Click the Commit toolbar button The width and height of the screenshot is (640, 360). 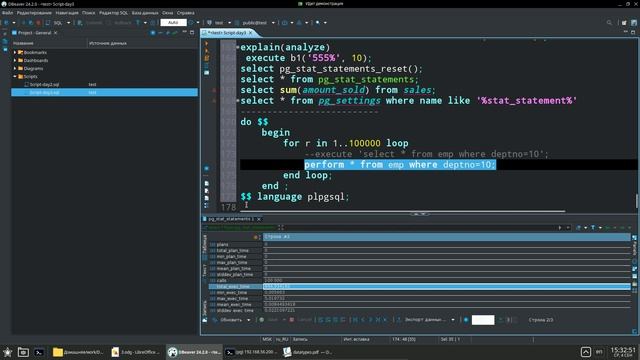pos(91,23)
